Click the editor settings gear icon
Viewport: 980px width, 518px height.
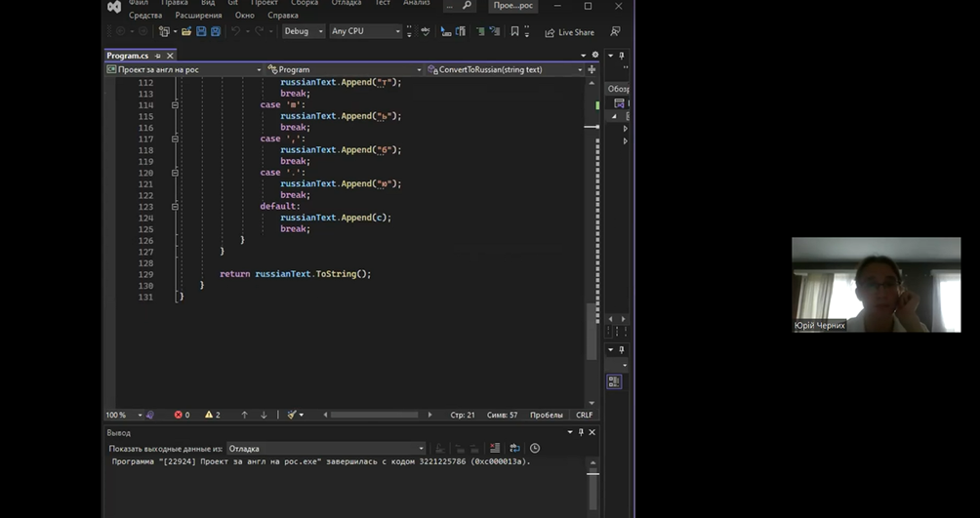pyautogui.click(x=595, y=55)
